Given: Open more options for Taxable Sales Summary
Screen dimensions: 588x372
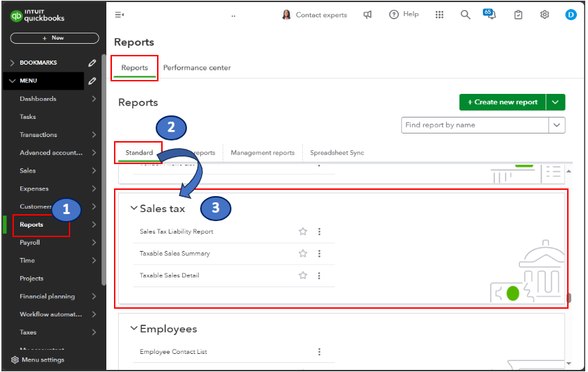Looking at the screenshot, I should pyautogui.click(x=319, y=254).
